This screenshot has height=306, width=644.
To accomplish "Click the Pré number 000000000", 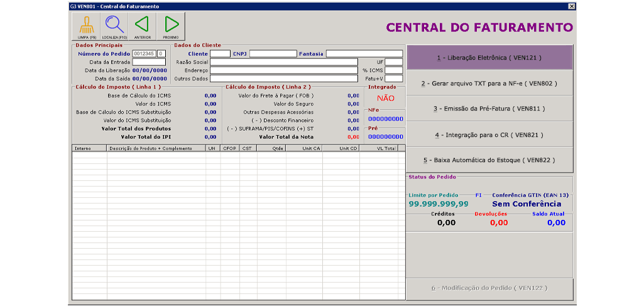I will click(x=385, y=136).
